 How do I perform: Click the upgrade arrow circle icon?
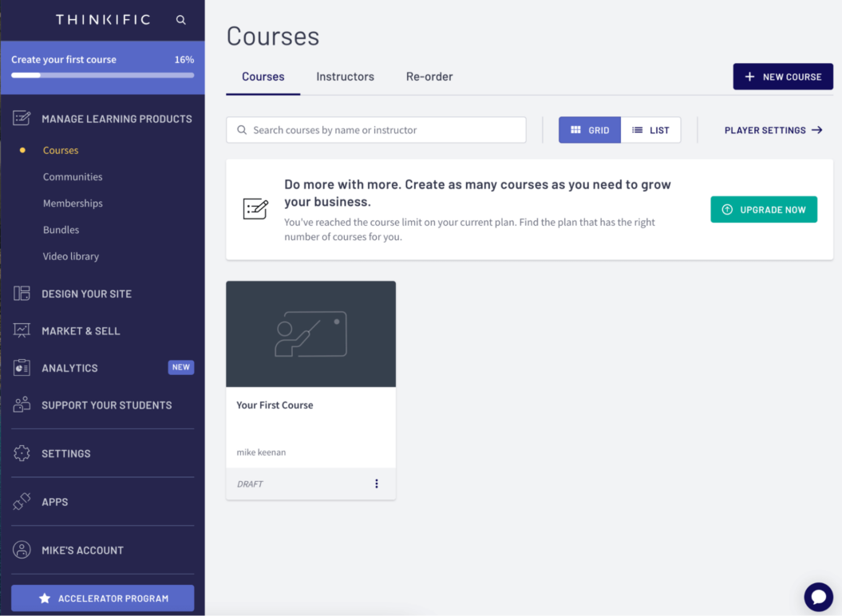(x=727, y=209)
